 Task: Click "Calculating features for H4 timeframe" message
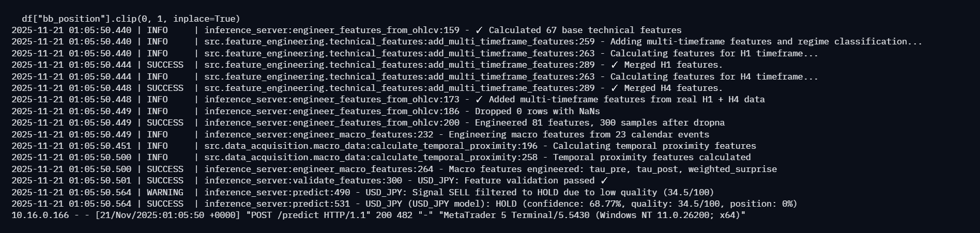714,76
